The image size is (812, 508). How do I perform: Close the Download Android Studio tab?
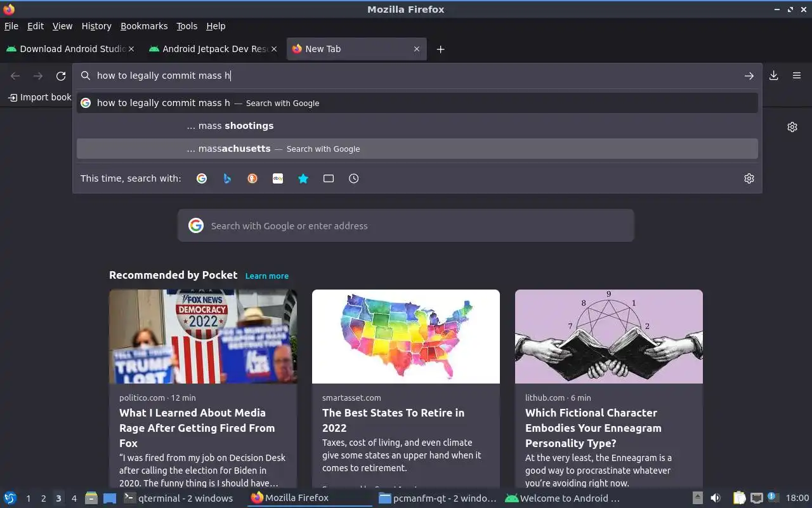tap(131, 49)
